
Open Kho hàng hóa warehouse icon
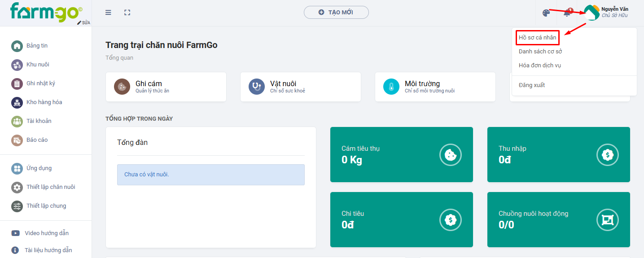(17, 102)
